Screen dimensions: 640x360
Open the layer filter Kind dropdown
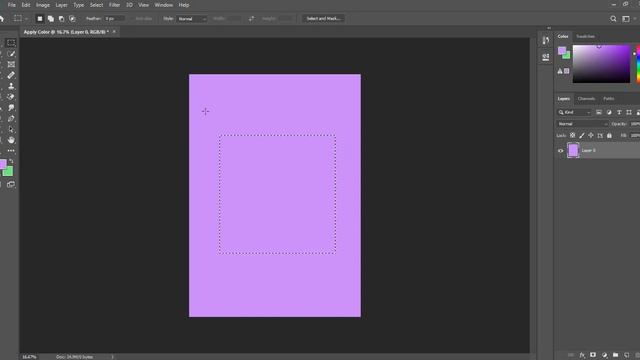pos(574,112)
